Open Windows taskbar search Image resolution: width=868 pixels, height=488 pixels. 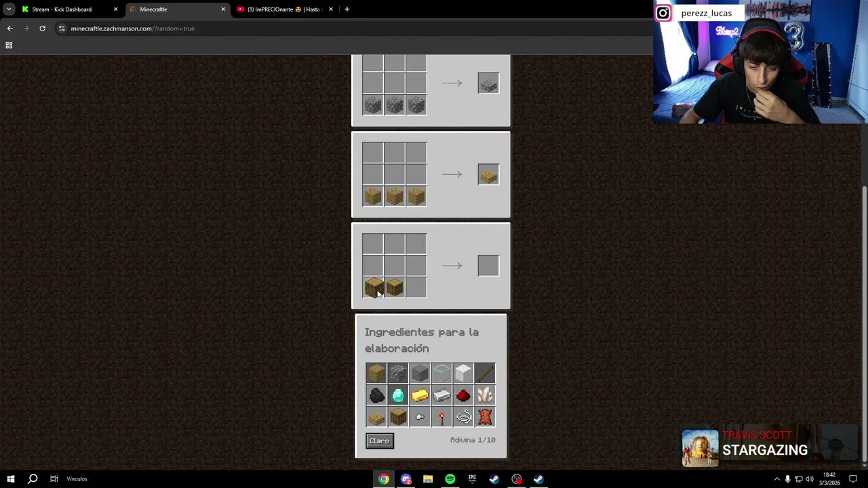[x=32, y=479]
